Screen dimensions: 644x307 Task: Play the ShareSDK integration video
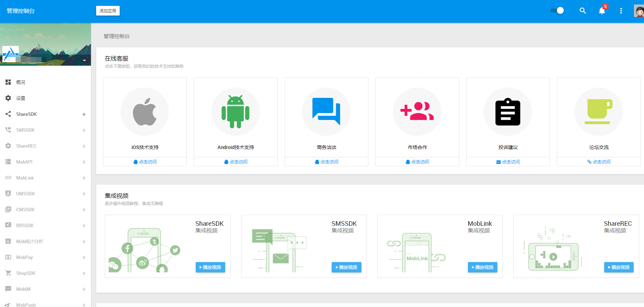tap(210, 267)
